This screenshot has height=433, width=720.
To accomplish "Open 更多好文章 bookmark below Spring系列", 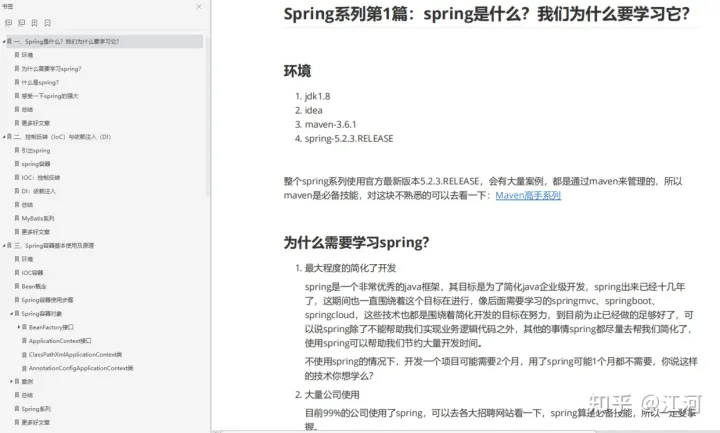I will [x=35, y=422].
